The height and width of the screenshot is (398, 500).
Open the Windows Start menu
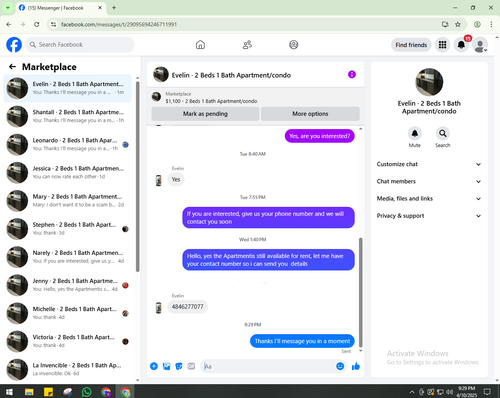coord(9,392)
